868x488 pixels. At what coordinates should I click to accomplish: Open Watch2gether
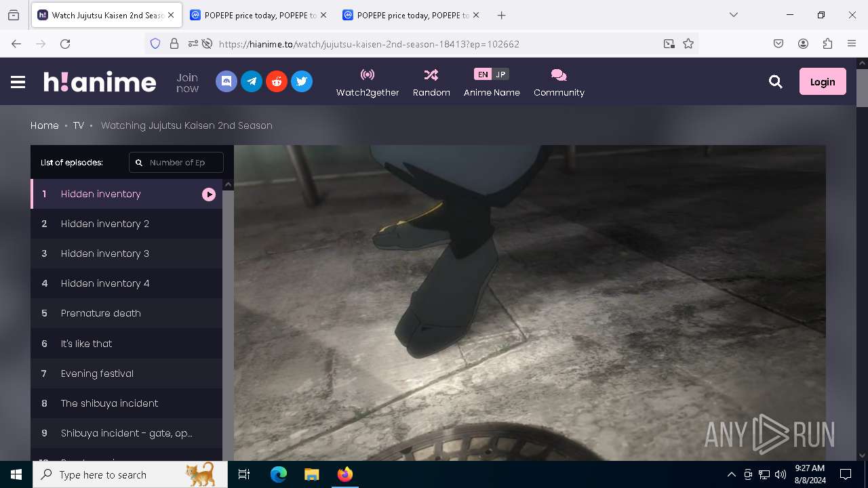coord(368,83)
